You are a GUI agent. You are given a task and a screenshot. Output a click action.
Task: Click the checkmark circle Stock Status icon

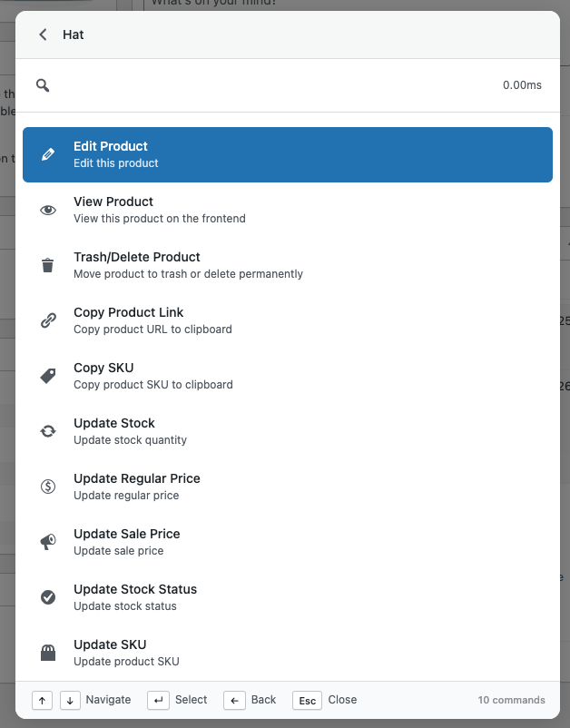coord(48,597)
